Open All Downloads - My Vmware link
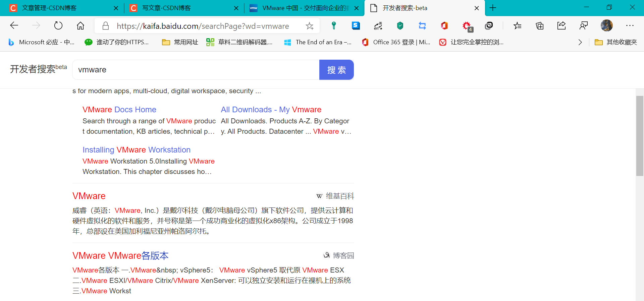The height and width of the screenshot is (301, 644). click(x=271, y=110)
